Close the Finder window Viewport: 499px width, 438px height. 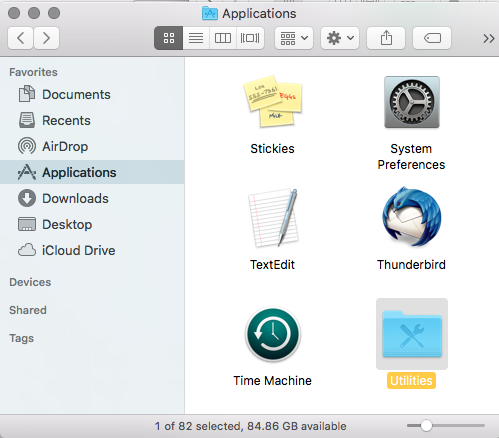point(14,13)
